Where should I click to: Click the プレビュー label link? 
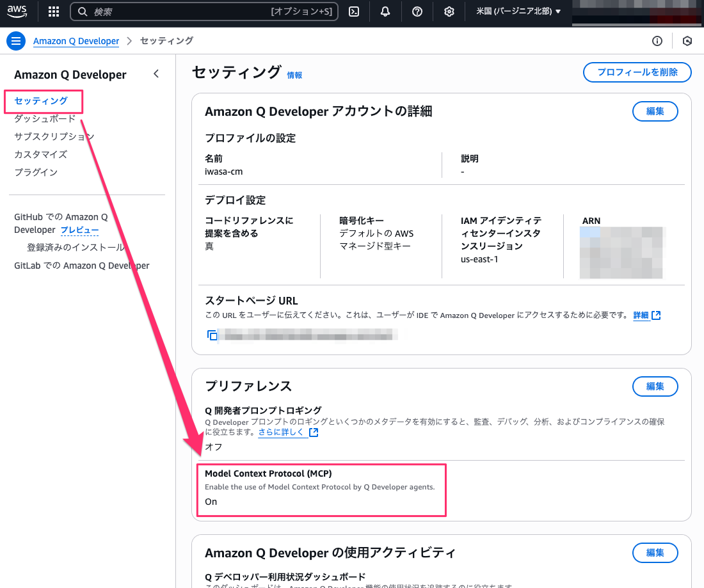79,230
